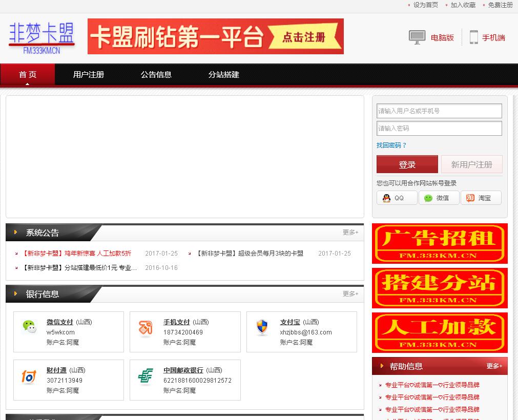Open the 鸡年新惊喜 人工加款5折 announcement
518x420 pixels.
(x=76, y=254)
